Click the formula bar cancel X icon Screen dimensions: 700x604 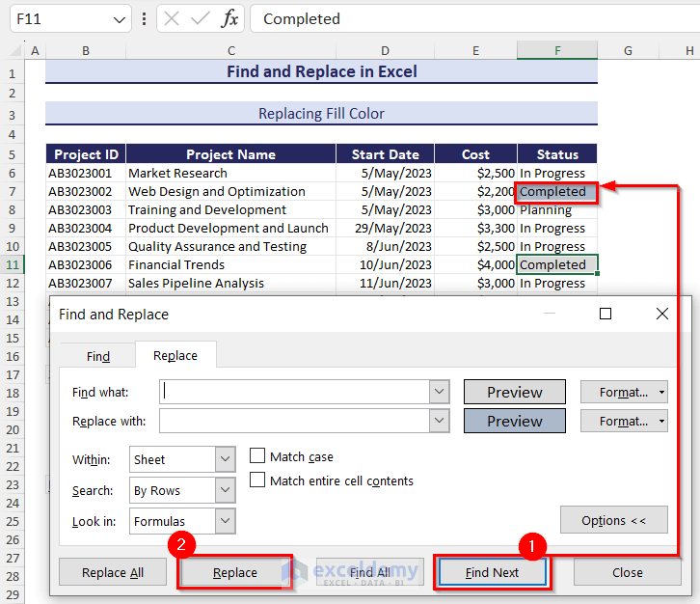click(x=172, y=18)
